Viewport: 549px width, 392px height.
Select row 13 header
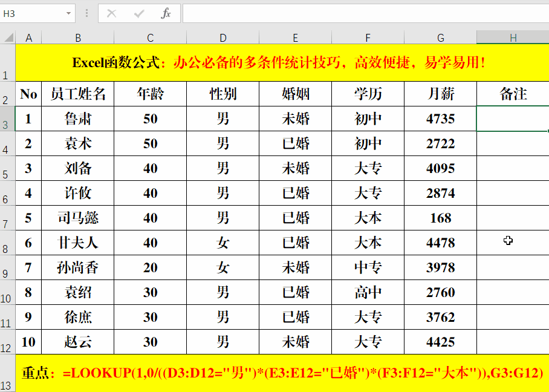click(x=7, y=373)
